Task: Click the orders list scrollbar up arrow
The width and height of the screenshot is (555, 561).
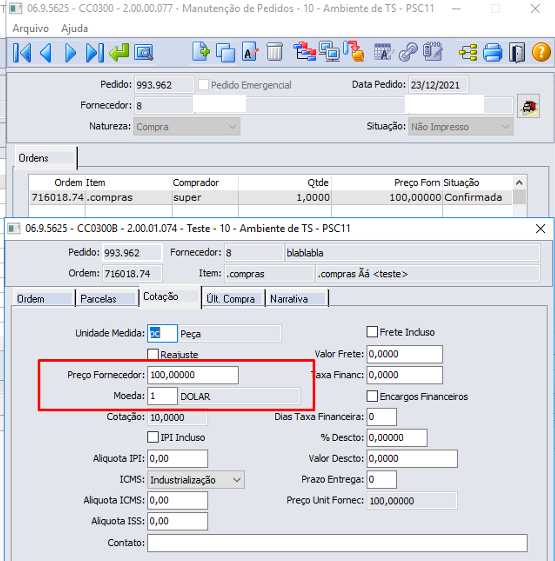Action: [x=519, y=182]
